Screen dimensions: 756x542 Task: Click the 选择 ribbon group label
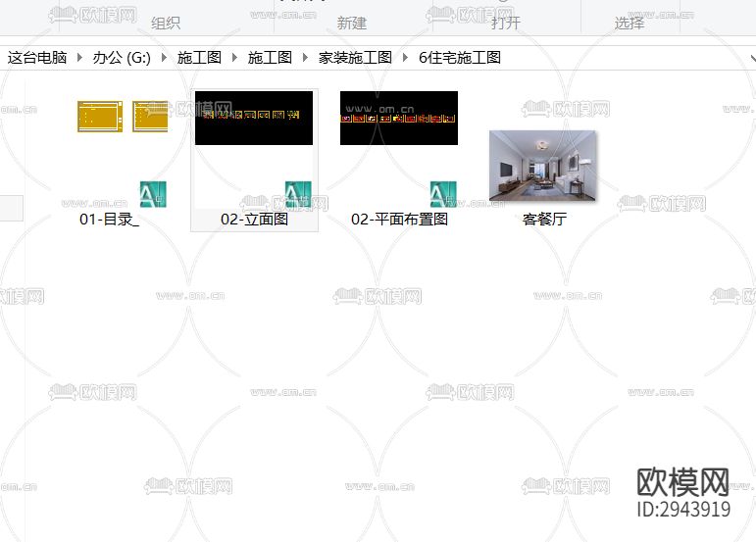[630, 23]
